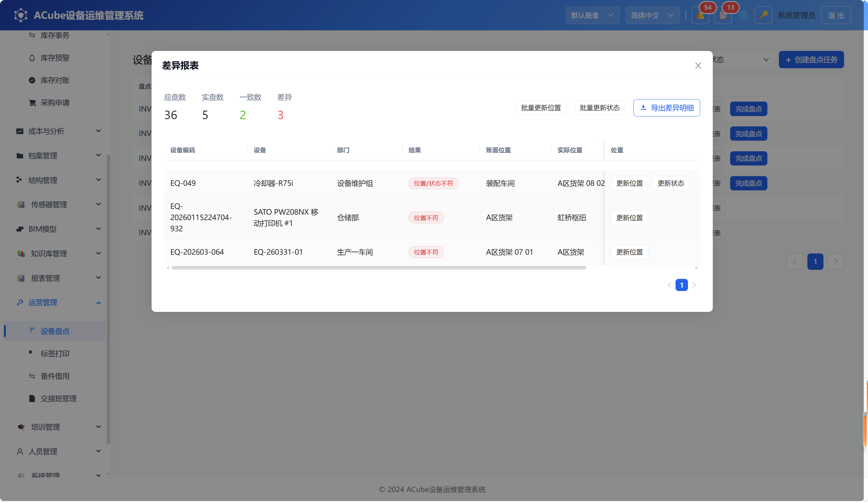Click the globe icon in header
The width and height of the screenshot is (868, 502).
click(x=743, y=15)
